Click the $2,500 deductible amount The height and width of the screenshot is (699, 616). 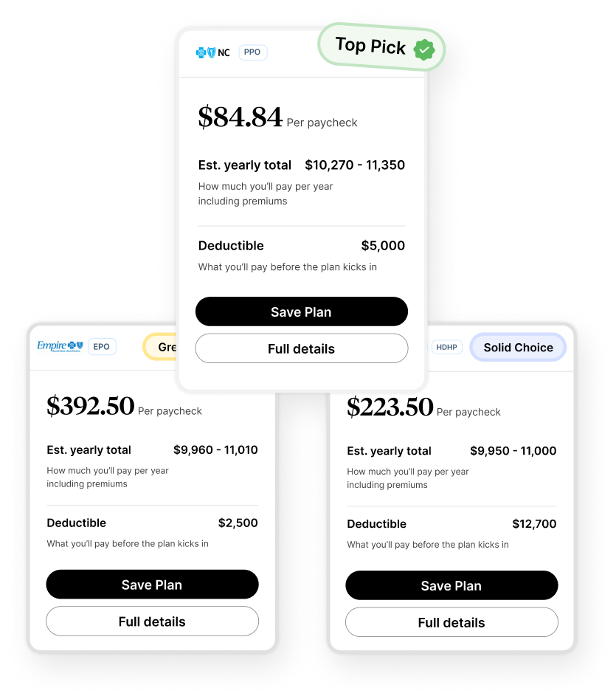coord(238,523)
